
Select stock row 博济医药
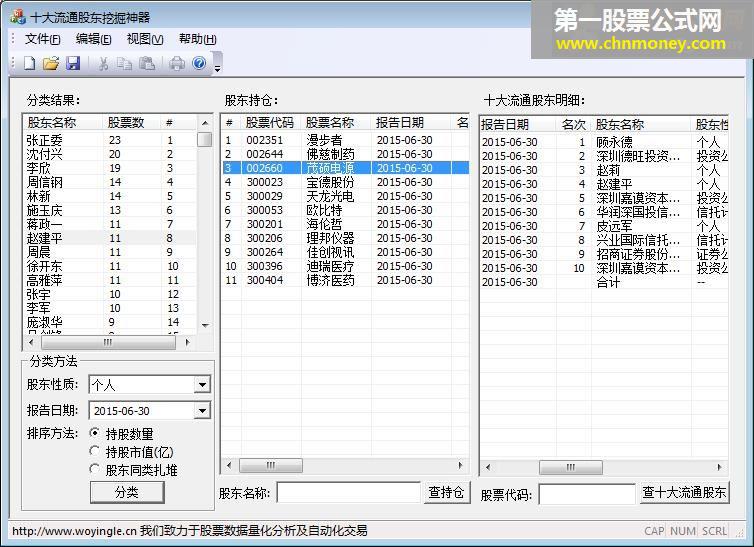(x=345, y=280)
